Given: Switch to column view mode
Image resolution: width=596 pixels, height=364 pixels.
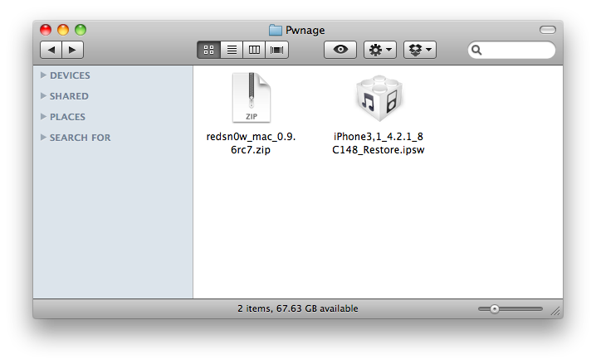Looking at the screenshot, I should [254, 50].
